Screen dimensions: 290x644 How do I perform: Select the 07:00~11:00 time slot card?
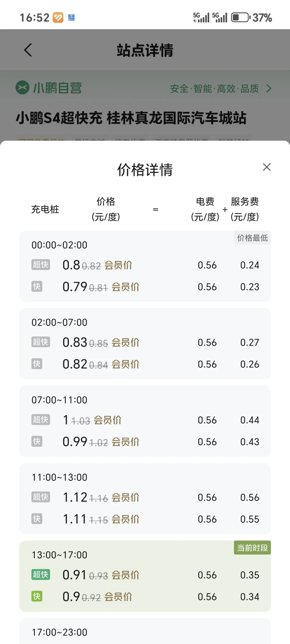pyautogui.click(x=145, y=421)
